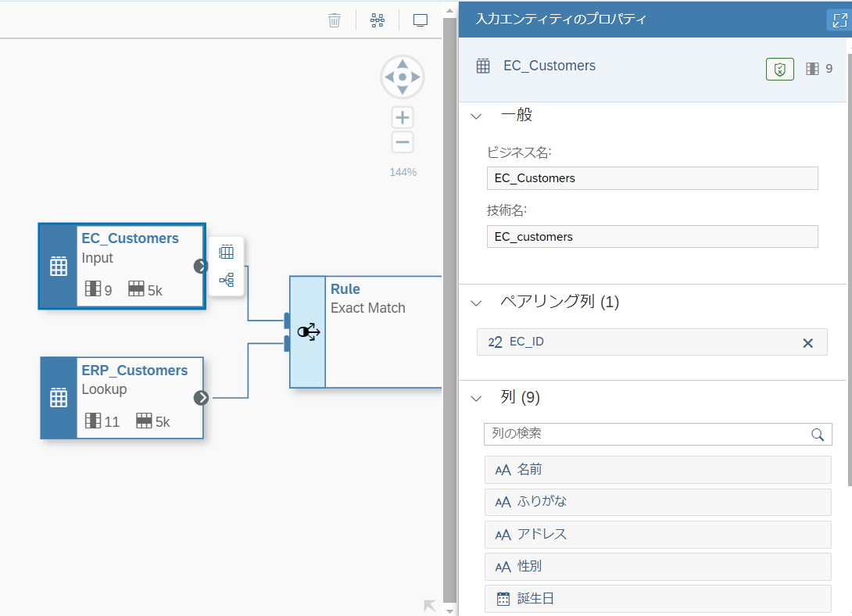Zoom in with the plus button
Image resolution: width=852 pixels, height=616 pixels.
(x=402, y=117)
